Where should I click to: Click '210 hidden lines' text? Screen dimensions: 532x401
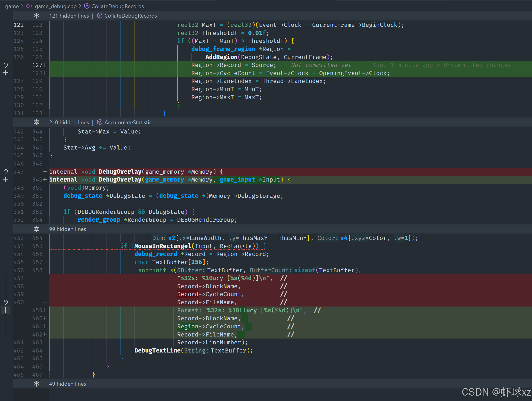(69, 122)
